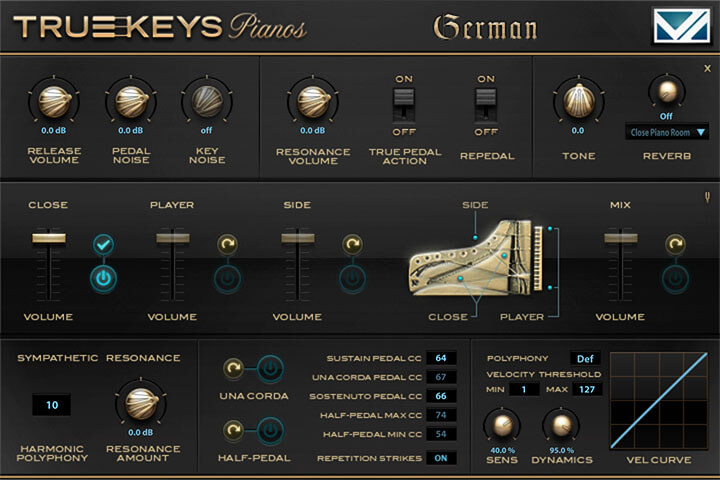
Task: Click the 40.0 % Sens value
Action: click(502, 451)
